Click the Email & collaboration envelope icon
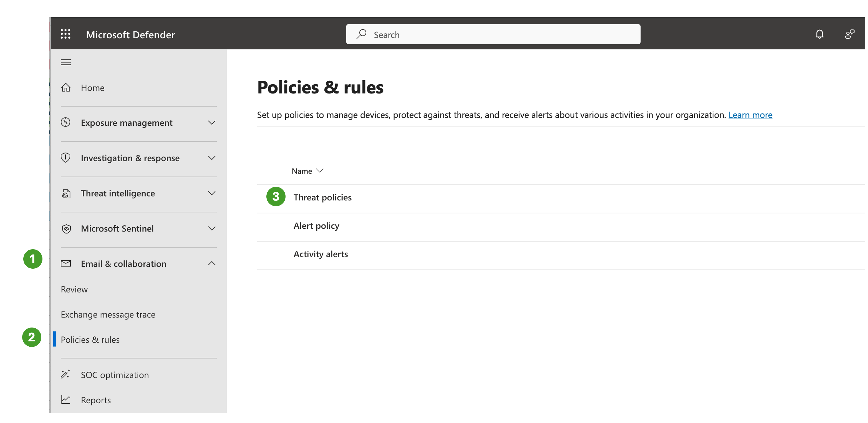Screen dimensions: 868x423 pyautogui.click(x=66, y=264)
